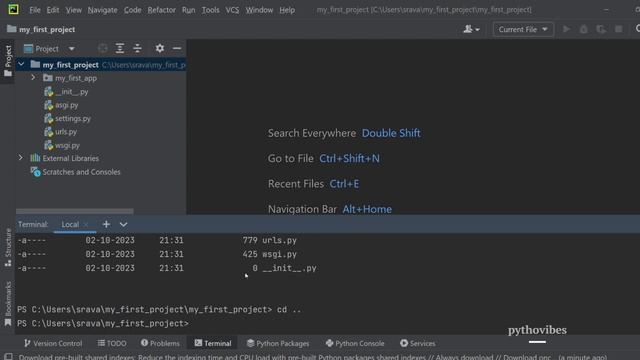This screenshot has height=360, width=640.
Task: Open the Python Console tool window
Action: (355, 343)
